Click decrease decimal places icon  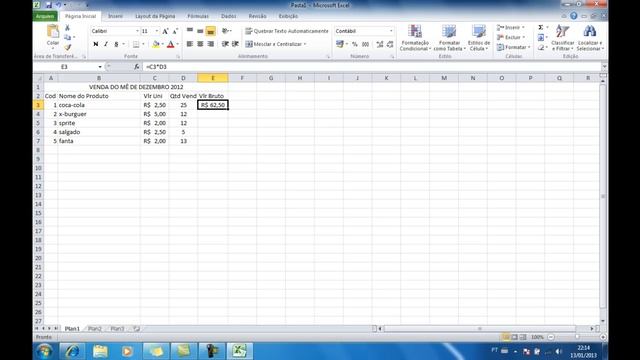point(390,44)
